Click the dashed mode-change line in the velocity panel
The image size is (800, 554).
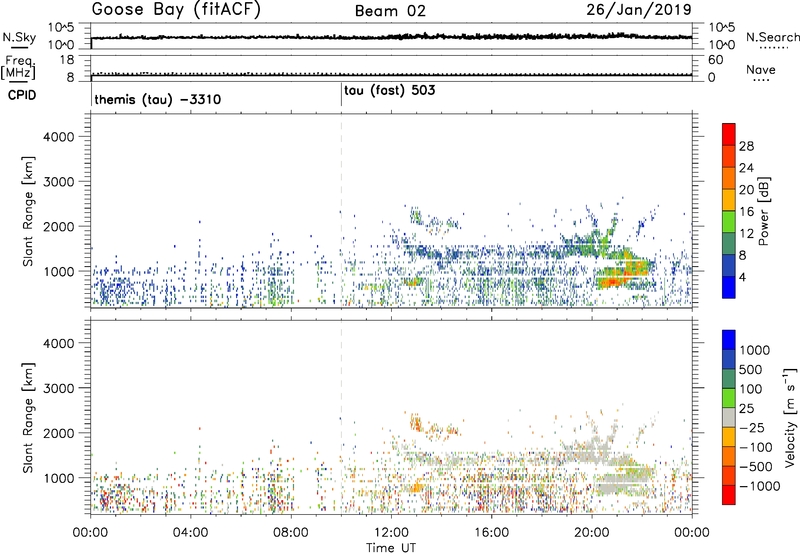click(341, 417)
